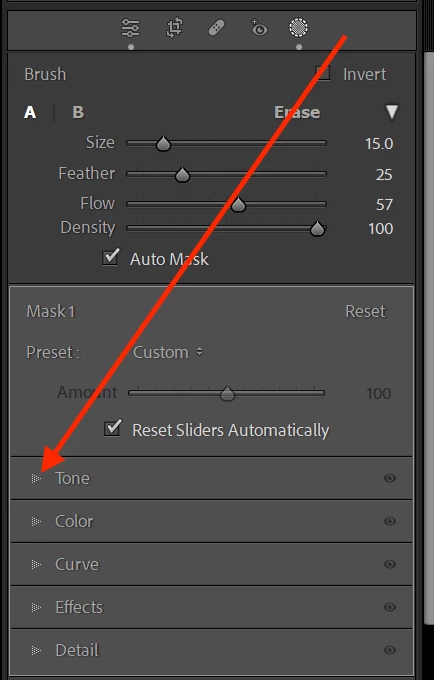Click the Reset button for Mask 1
434x680 pixels.
click(365, 311)
